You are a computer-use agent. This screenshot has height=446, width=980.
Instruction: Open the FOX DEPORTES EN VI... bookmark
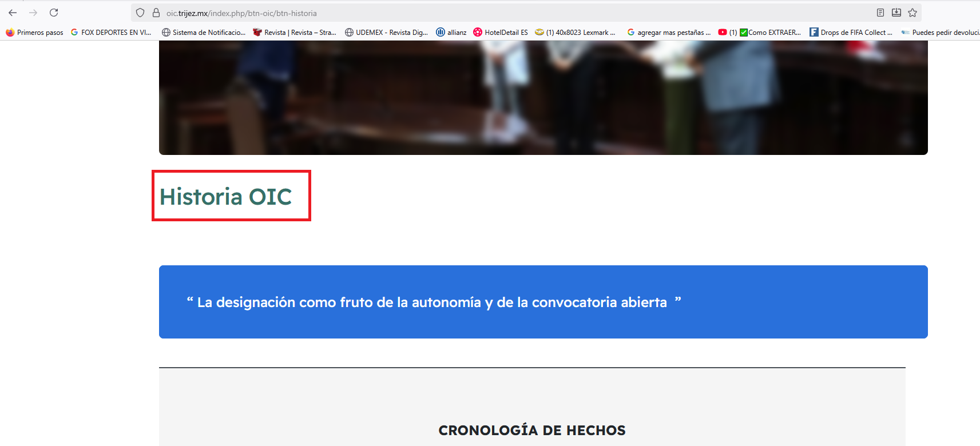pos(111,33)
